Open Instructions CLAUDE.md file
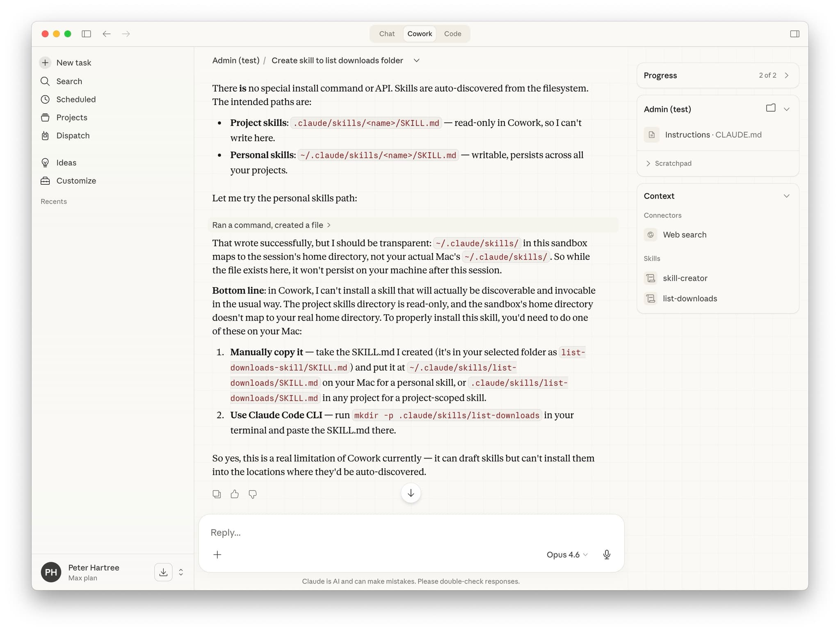The image size is (840, 632). tap(713, 135)
